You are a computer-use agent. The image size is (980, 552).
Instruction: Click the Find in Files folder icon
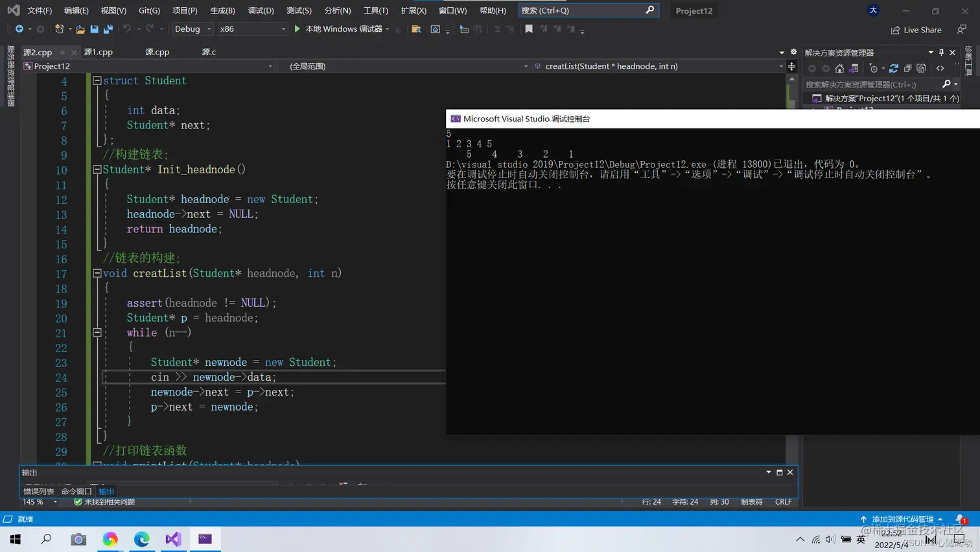pos(416,29)
